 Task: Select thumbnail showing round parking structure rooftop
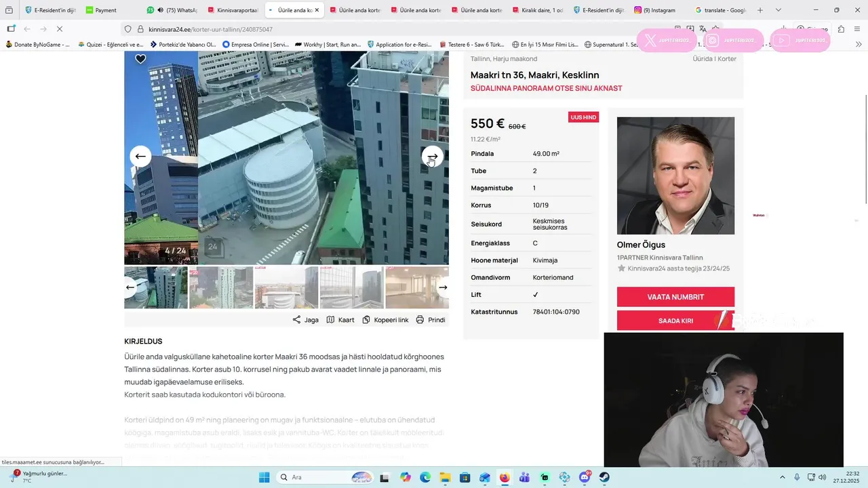(286, 287)
